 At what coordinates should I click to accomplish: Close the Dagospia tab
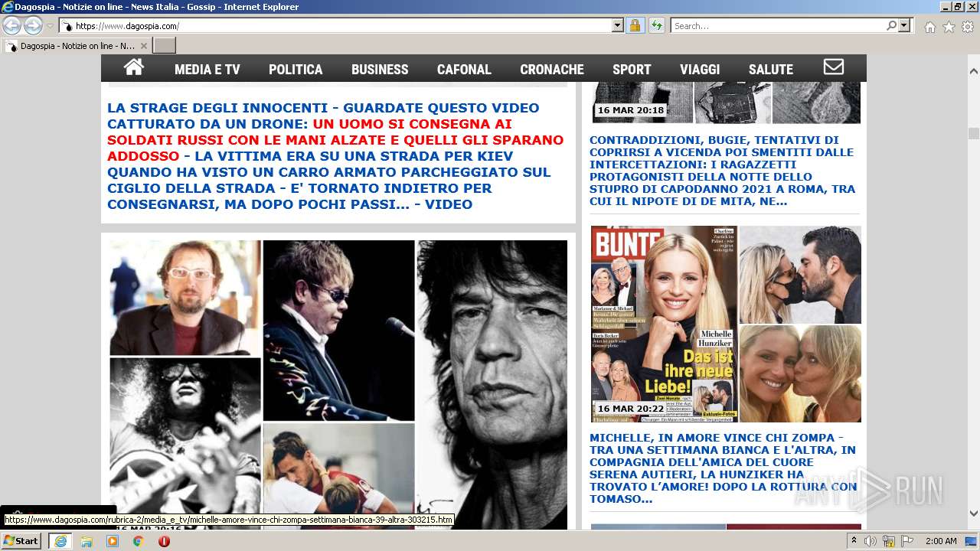pos(143,46)
